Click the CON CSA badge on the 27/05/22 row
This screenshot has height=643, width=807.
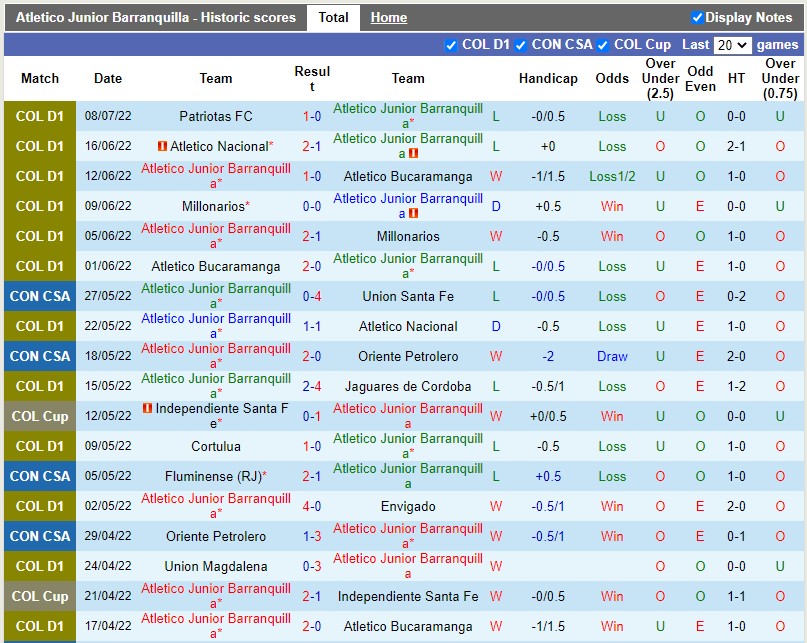coord(40,297)
